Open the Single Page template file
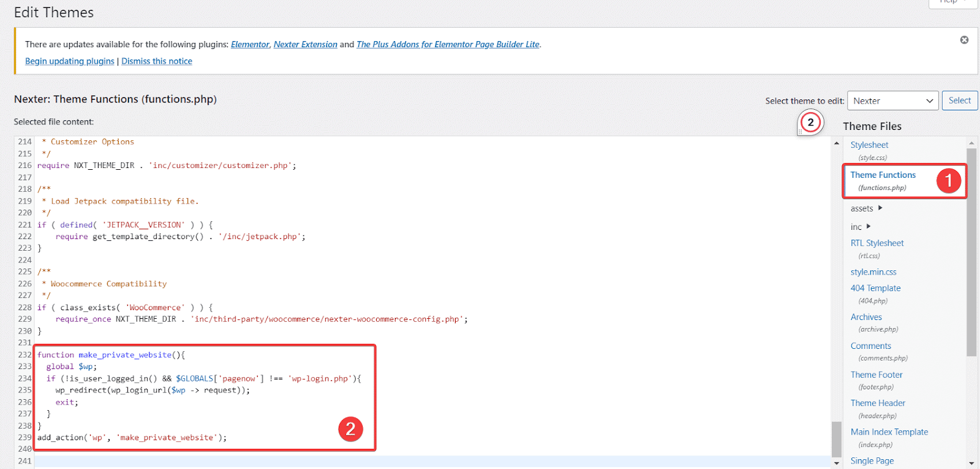 872,460
